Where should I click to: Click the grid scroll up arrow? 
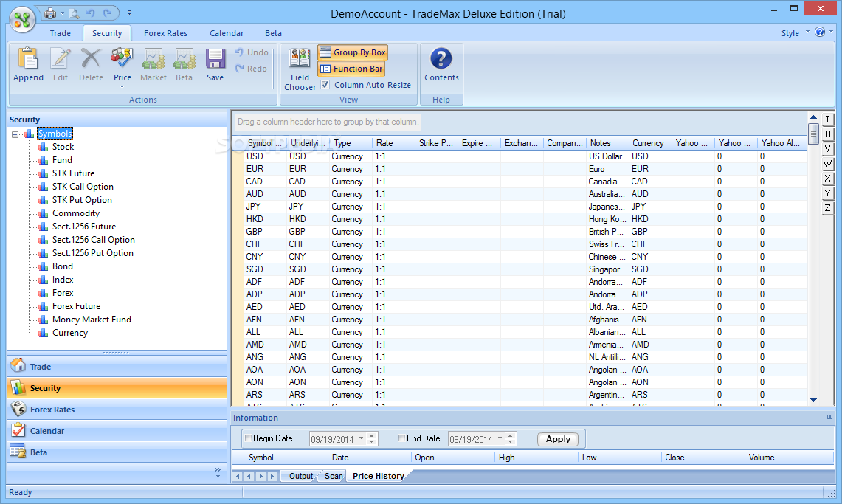coord(813,117)
